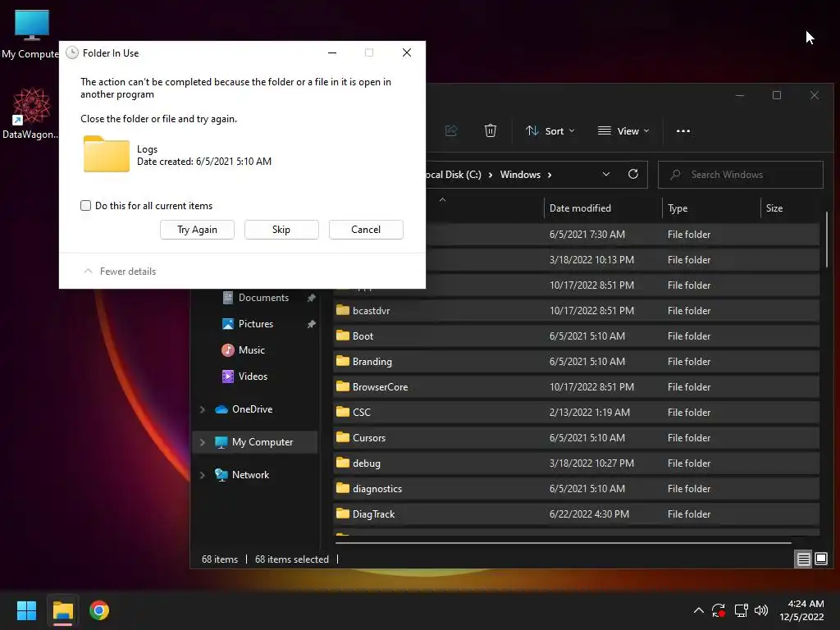Select My Computer desktop icon
The height and width of the screenshot is (630, 840).
click(31, 34)
